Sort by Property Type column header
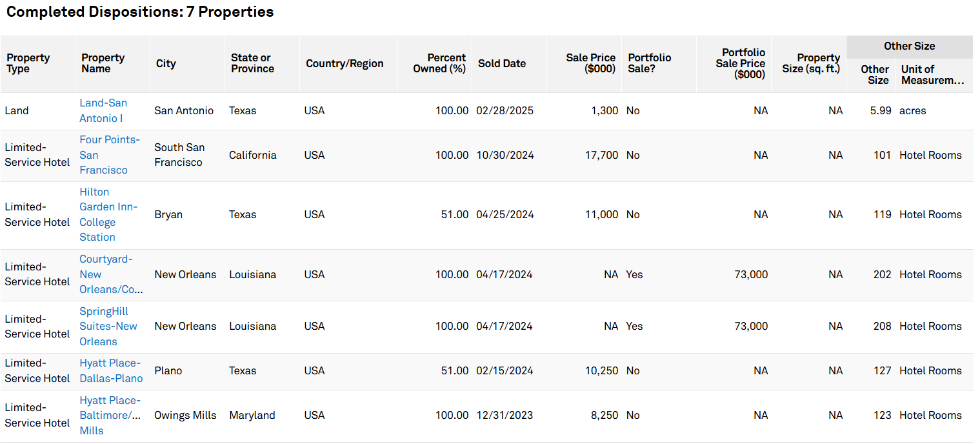The width and height of the screenshot is (980, 444). click(x=28, y=63)
